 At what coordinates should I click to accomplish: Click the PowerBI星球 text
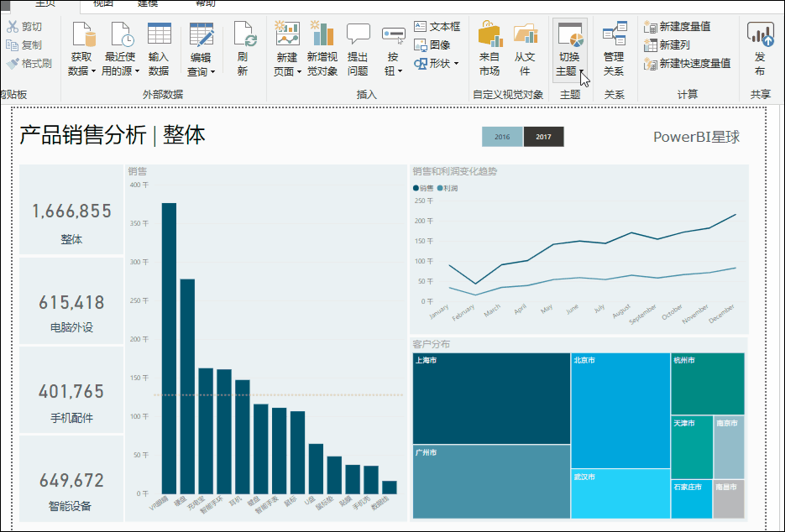696,137
